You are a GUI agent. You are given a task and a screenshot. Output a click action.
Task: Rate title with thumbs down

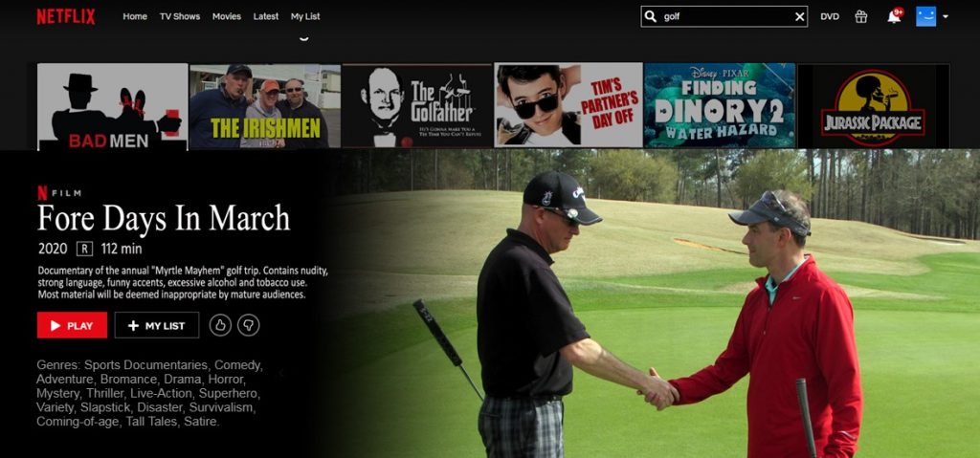pyautogui.click(x=248, y=325)
